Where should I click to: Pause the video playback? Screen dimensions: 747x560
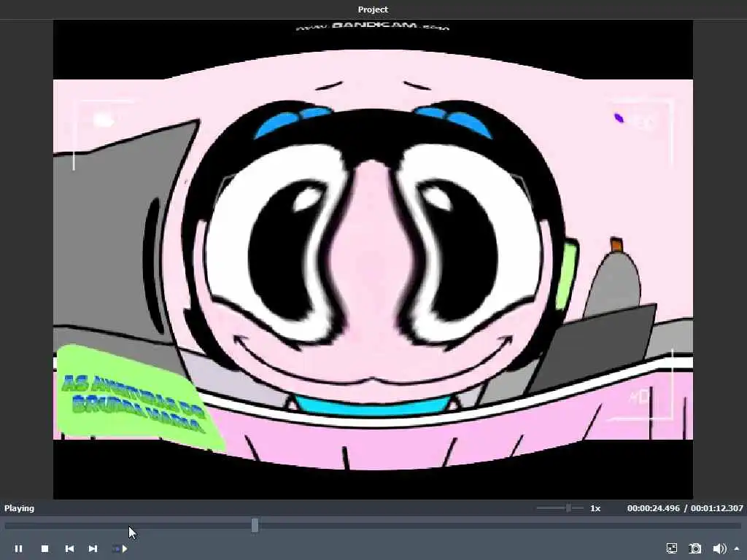18,548
